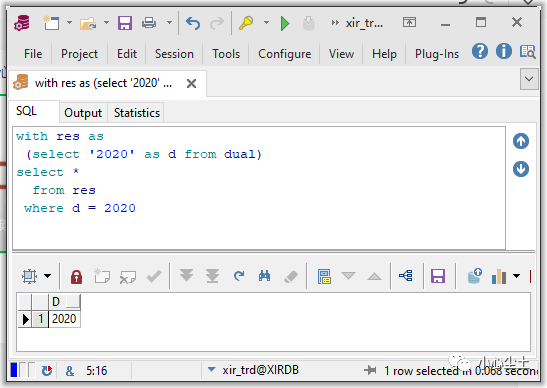Switch to the Statistics tab
The width and height of the screenshot is (547, 388).
pos(137,113)
